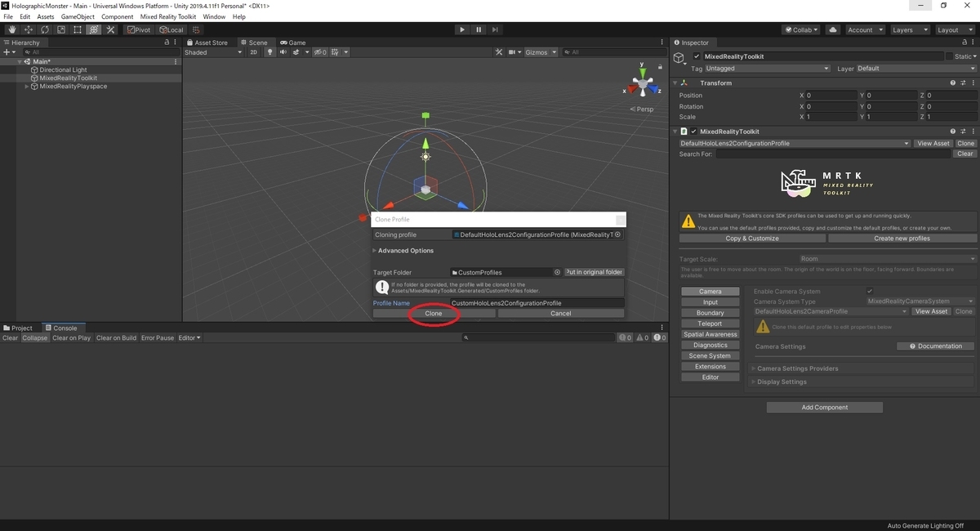Screen dimensions: 980x531
Task: Lock the Hierarchy panel
Action: point(167,42)
